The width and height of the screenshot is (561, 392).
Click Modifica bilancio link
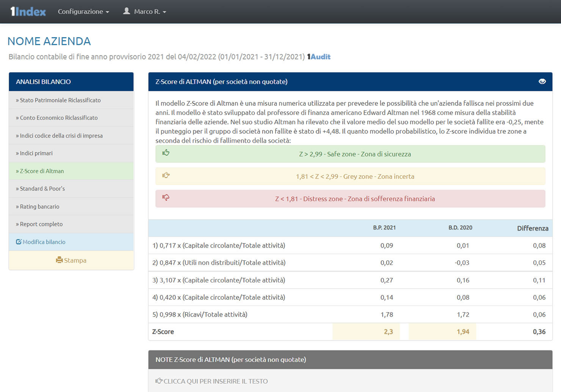[x=71, y=242]
